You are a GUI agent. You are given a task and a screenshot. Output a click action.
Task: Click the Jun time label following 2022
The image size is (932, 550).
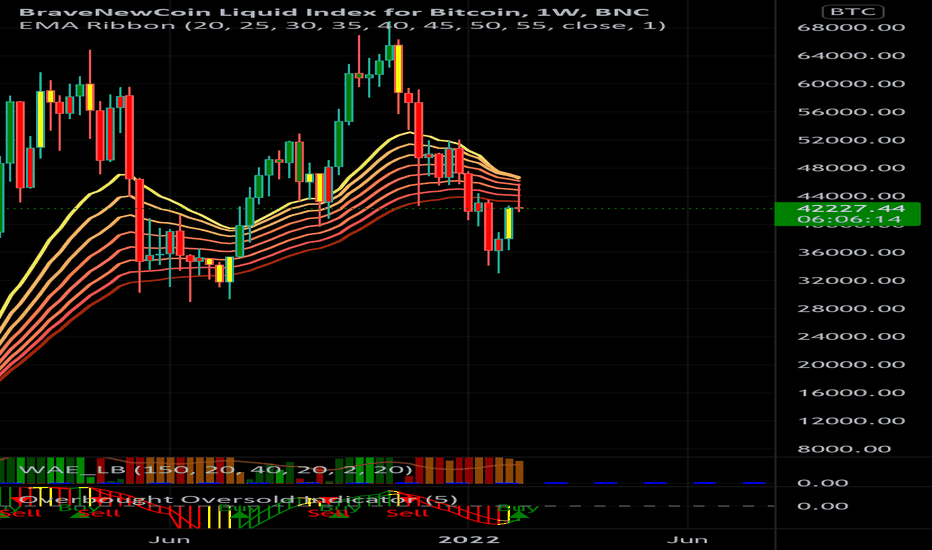[687, 539]
